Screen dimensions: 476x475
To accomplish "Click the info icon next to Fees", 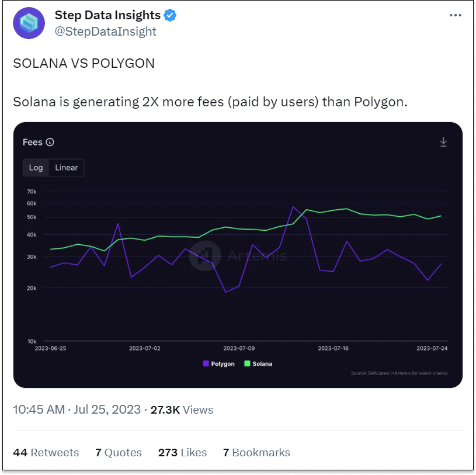I will tap(50, 142).
